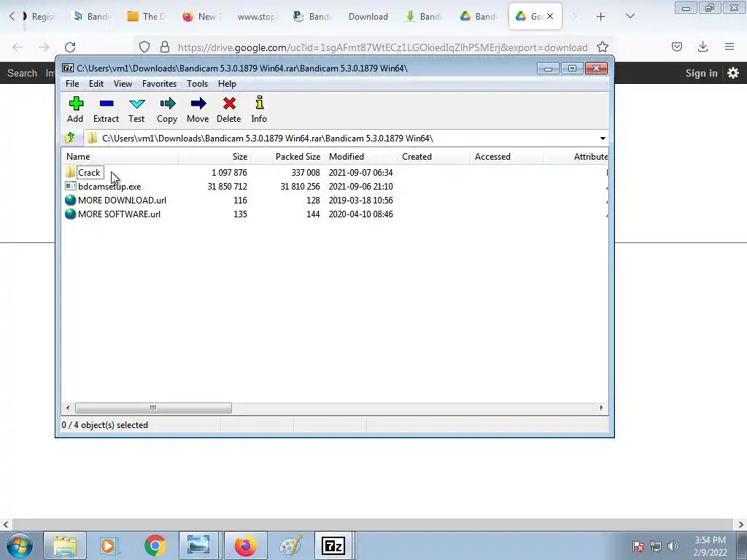Click taskbar clock showing 3:54 PM
Viewport: 747px width, 560px height.
tap(710, 546)
